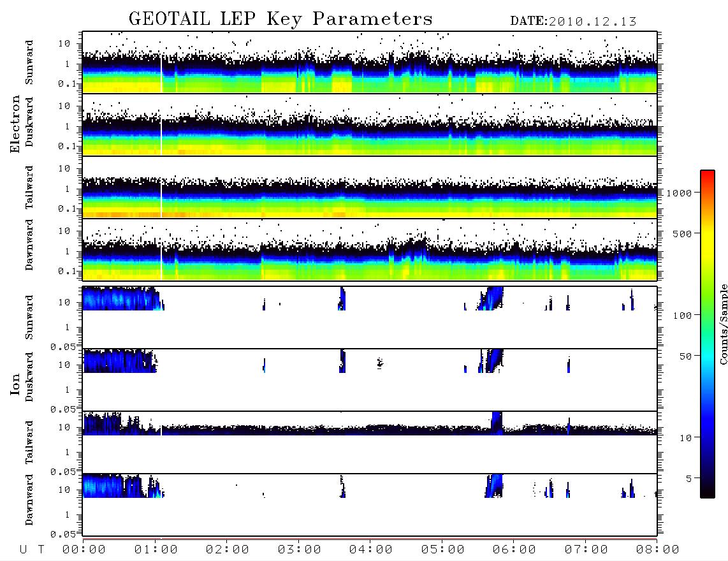
Task: Select the 04:00 time axis label
Action: [x=371, y=550]
